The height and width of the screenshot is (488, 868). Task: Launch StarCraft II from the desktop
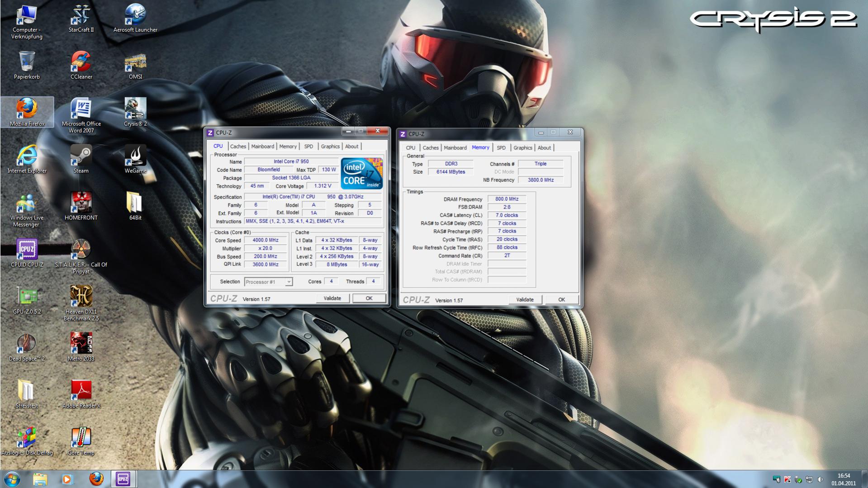[81, 18]
